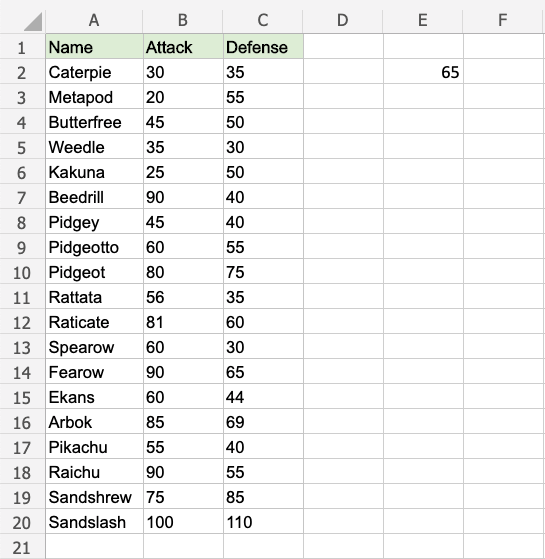Click the Defense header cell

tap(263, 47)
